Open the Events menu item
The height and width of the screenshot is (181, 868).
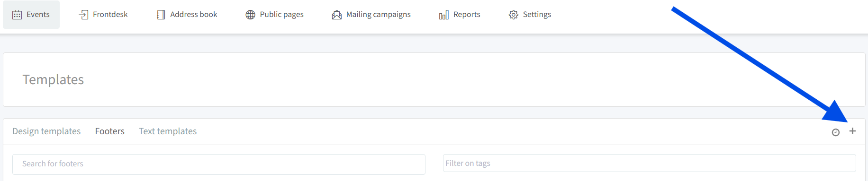38,15
